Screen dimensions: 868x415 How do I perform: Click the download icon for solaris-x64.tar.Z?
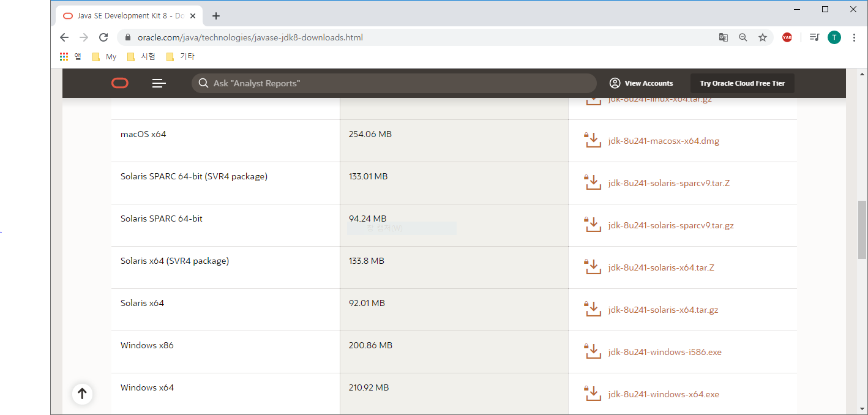pos(593,267)
